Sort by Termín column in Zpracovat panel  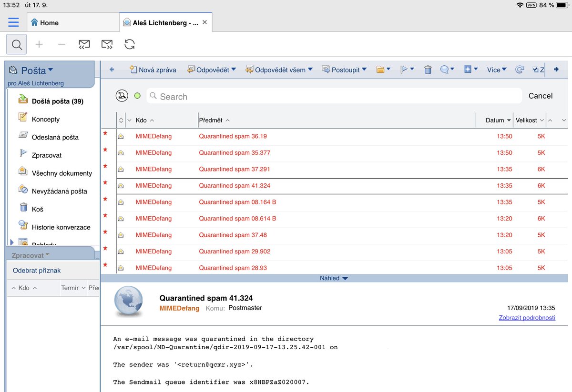(73, 288)
